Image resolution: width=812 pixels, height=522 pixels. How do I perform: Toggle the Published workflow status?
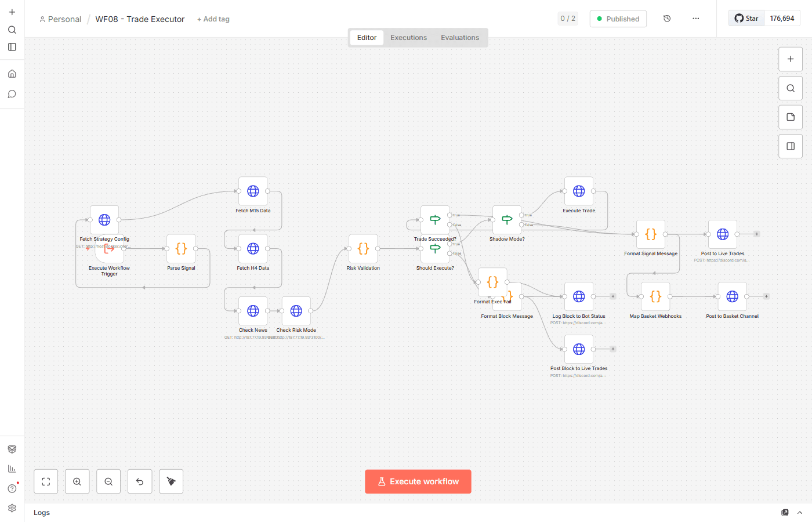click(618, 19)
